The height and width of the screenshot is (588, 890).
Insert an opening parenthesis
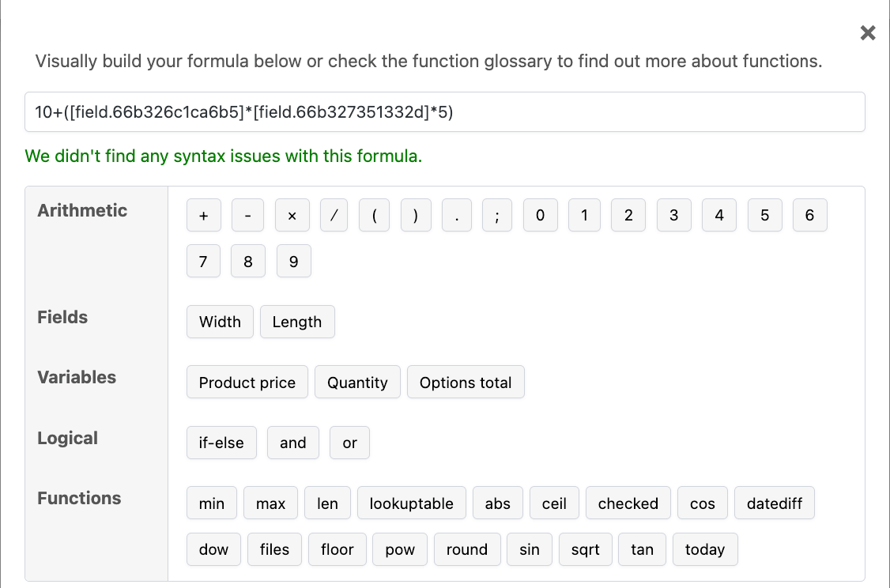coord(374,215)
